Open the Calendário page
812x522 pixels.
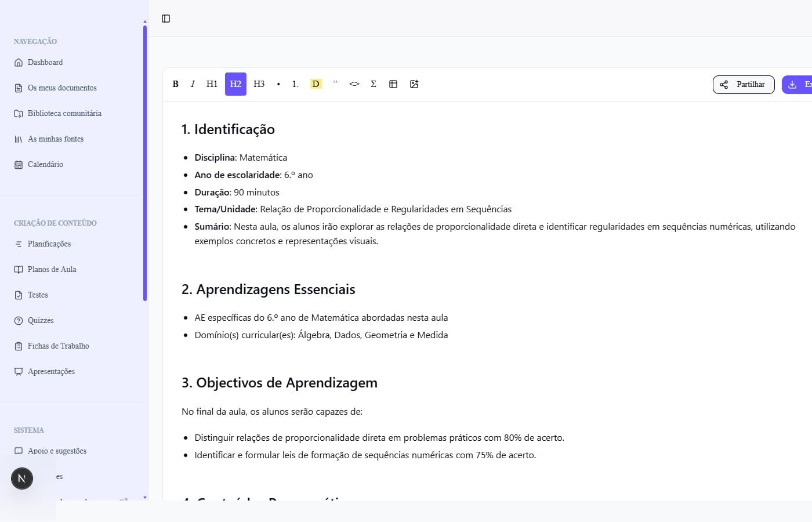[45, 164]
